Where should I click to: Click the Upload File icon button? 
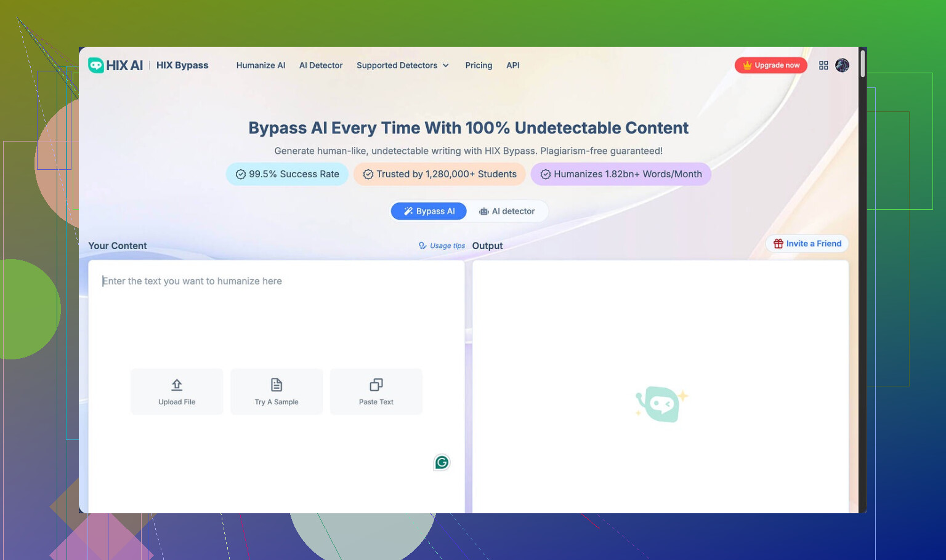point(177,385)
